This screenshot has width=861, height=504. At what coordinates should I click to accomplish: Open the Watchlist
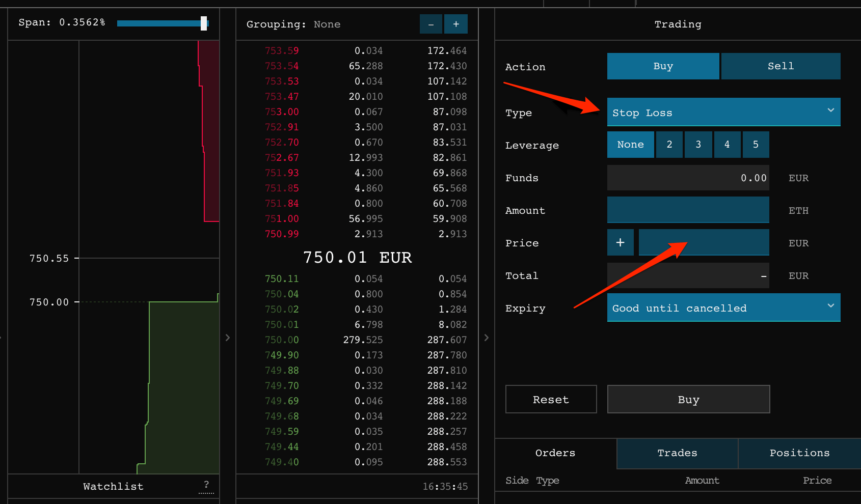tap(113, 485)
